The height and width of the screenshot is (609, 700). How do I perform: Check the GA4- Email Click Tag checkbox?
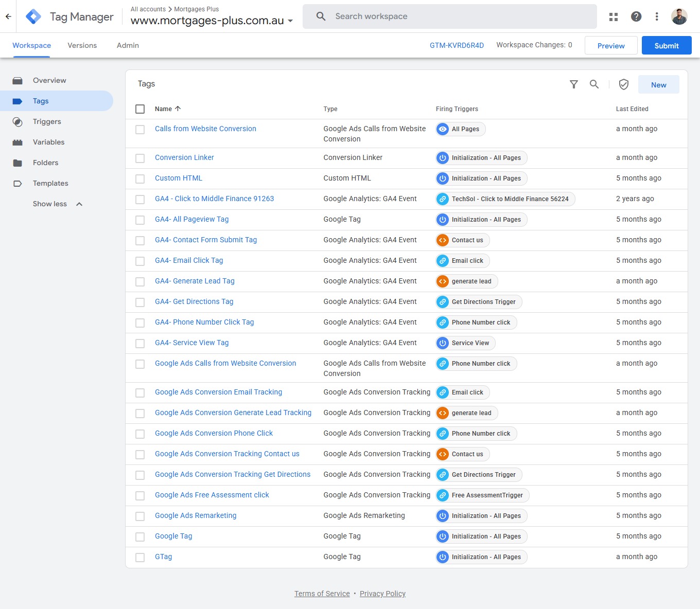140,261
